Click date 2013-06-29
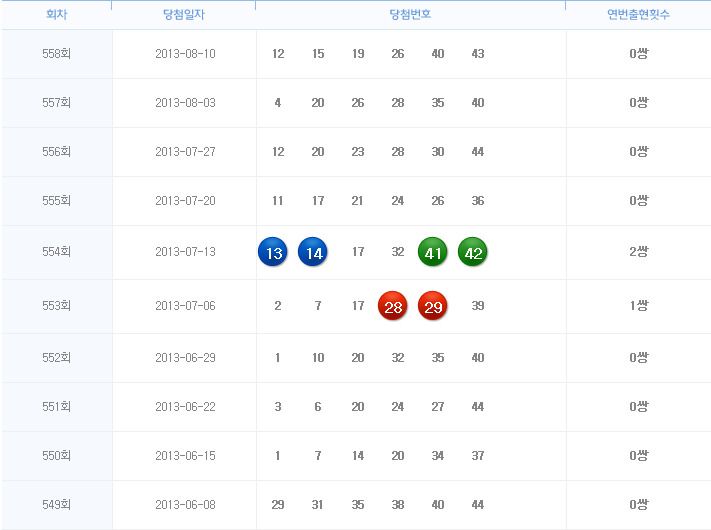Image resolution: width=711 pixels, height=530 pixels. (185, 358)
